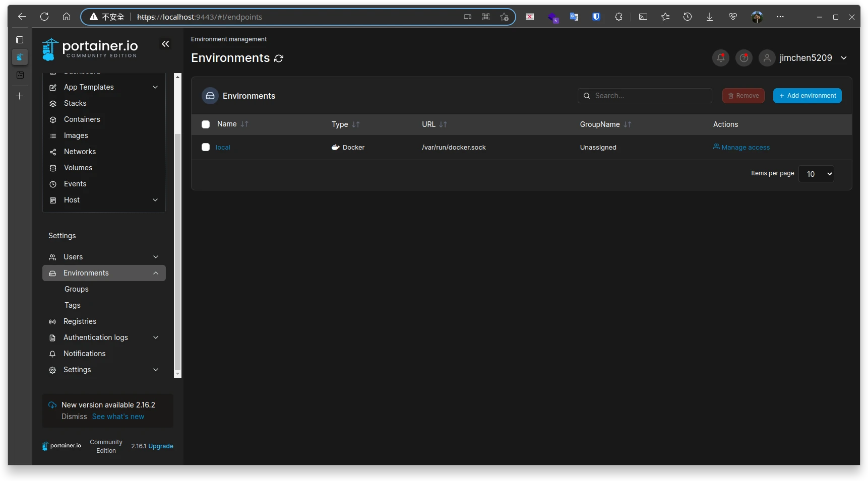The image size is (868, 481).
Task: Open the Items per page dropdown
Action: tap(816, 174)
